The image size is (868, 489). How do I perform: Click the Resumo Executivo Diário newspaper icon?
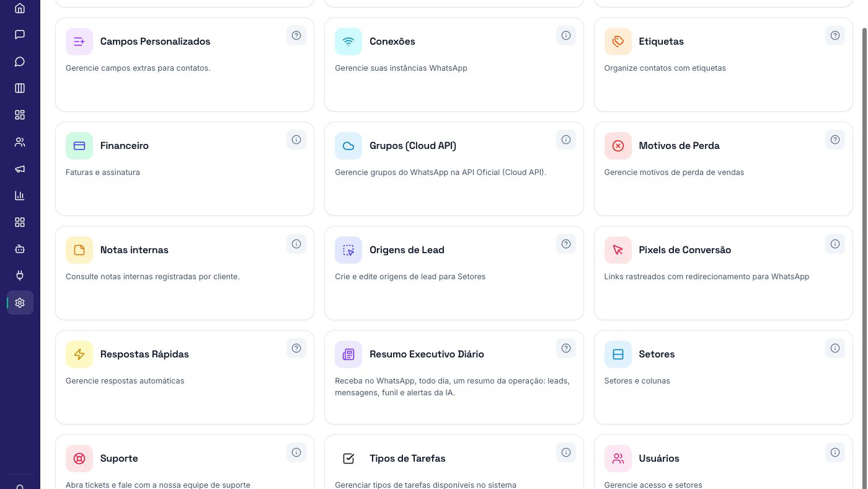click(348, 354)
